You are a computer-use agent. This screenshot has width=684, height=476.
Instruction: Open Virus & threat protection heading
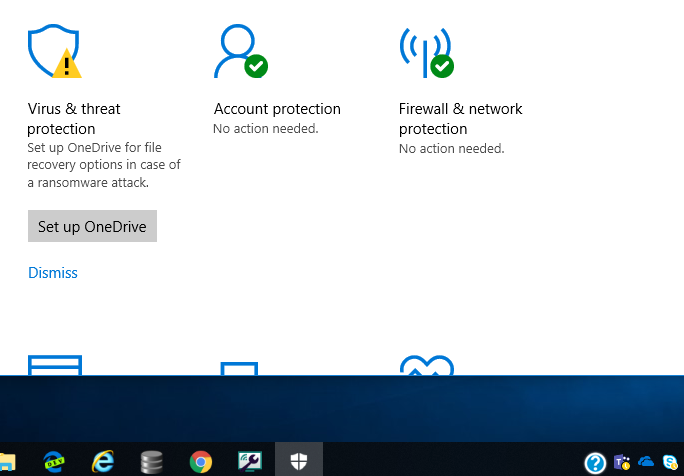[73, 119]
